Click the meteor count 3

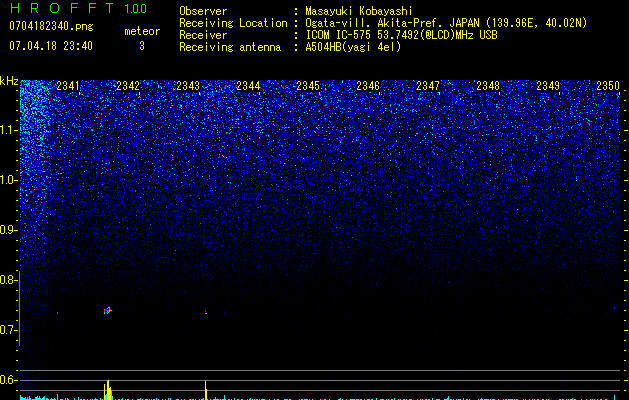tap(142, 46)
